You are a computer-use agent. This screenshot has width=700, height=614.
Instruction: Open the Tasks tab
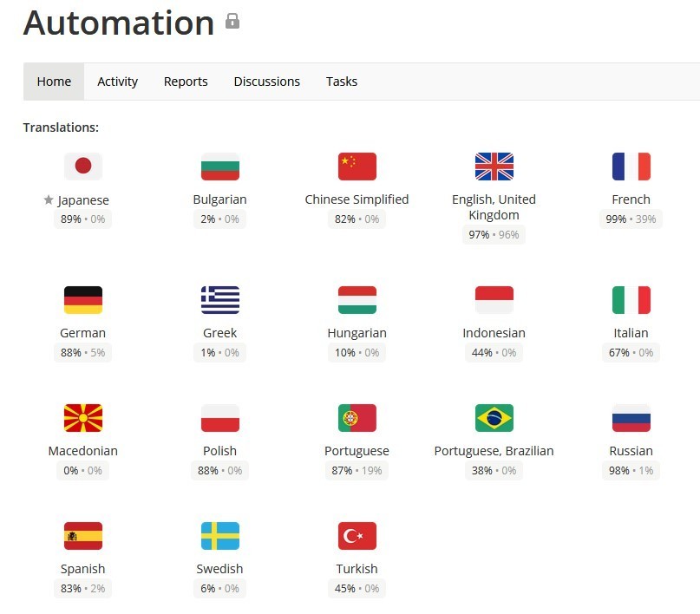pyautogui.click(x=342, y=82)
